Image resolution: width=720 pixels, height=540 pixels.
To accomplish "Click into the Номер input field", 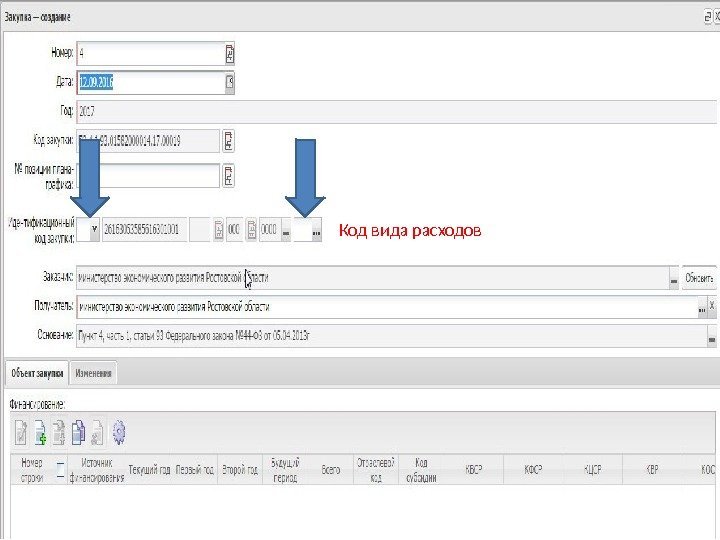I will click(151, 54).
